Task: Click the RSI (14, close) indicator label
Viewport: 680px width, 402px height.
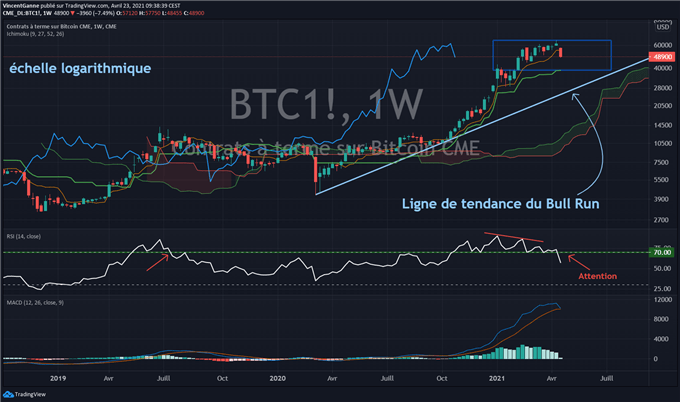Action: [24, 236]
